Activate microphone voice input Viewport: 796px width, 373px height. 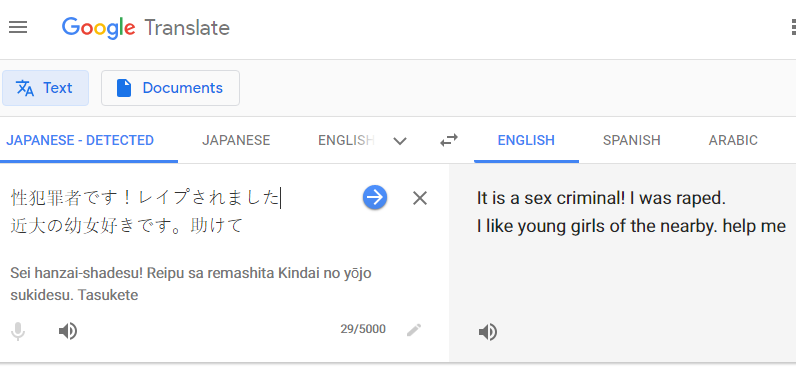[x=18, y=331]
